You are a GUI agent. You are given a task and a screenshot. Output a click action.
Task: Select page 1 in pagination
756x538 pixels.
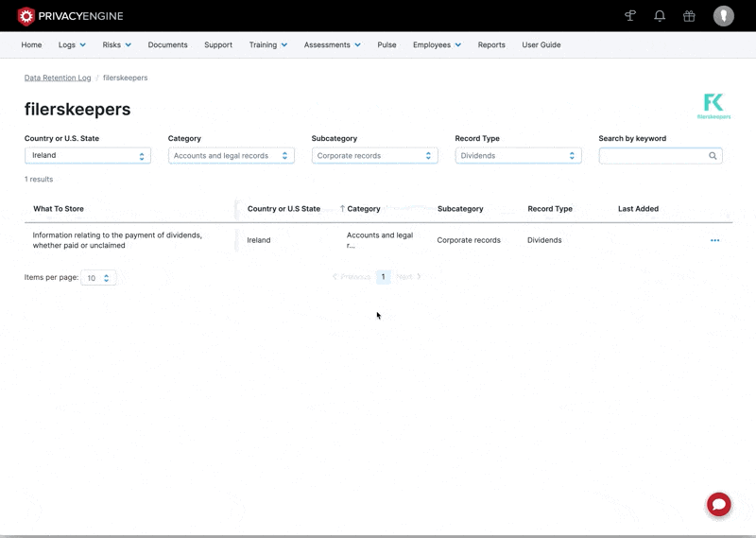384,277
